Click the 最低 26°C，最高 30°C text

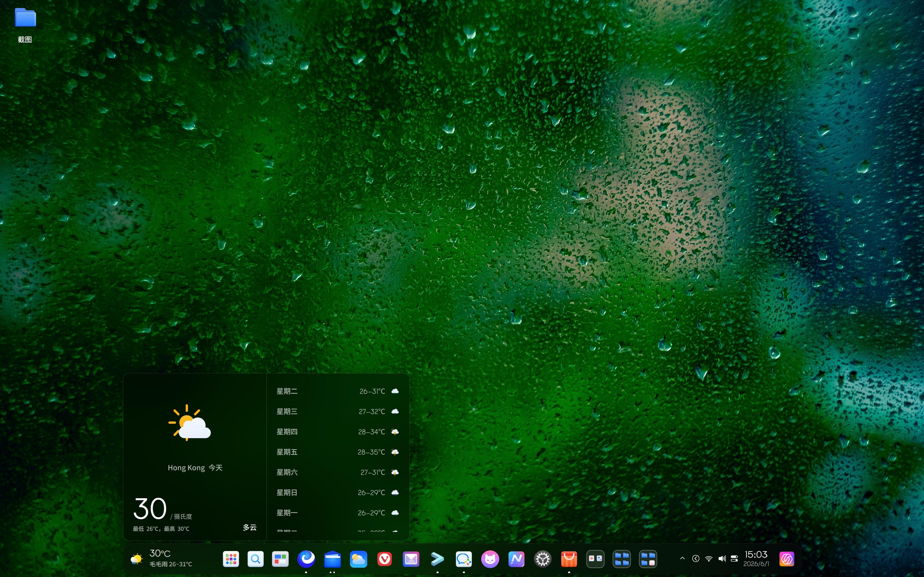tap(161, 529)
